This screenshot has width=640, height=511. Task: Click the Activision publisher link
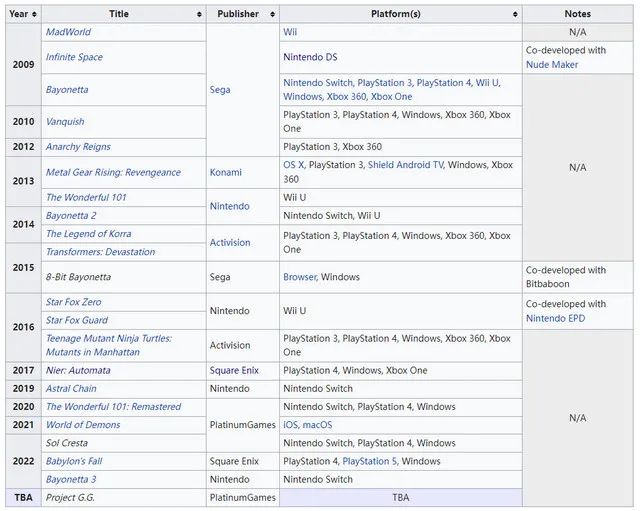click(232, 242)
